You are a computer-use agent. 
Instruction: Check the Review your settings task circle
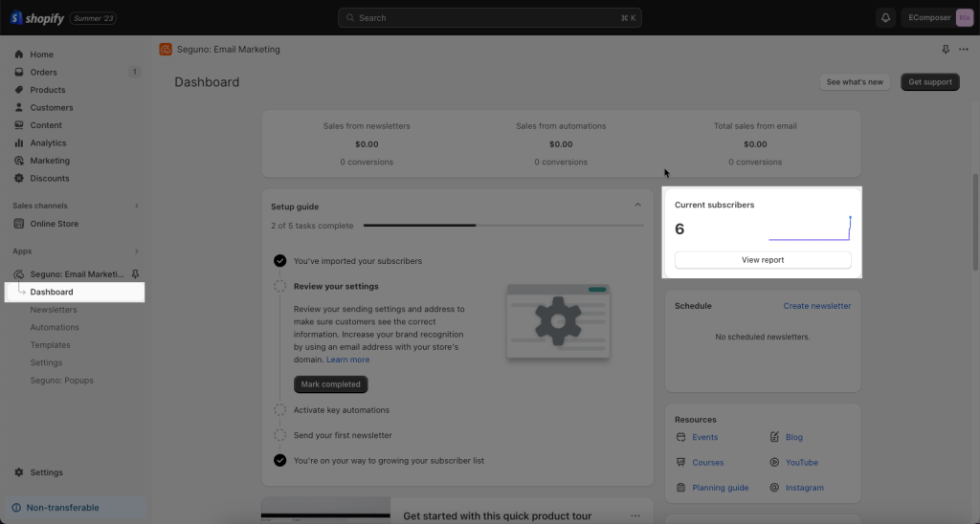pyautogui.click(x=280, y=286)
